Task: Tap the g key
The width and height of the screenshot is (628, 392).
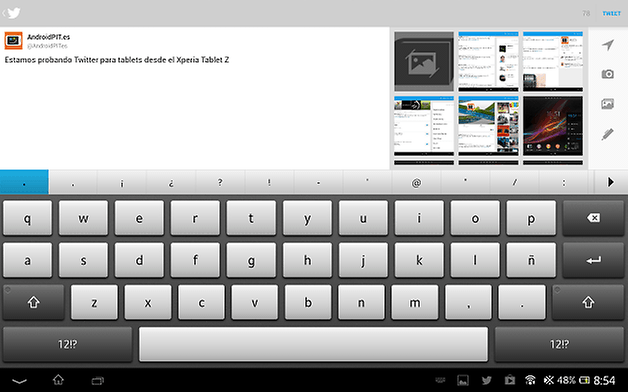Action: coord(251,260)
